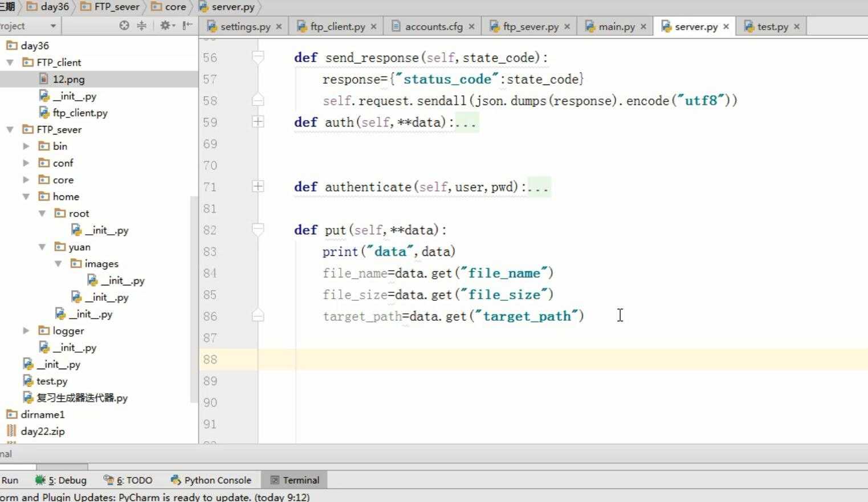Screen dimensions: 868x502
Task: Click the project tree vertical scrollbar
Action: 194,299
